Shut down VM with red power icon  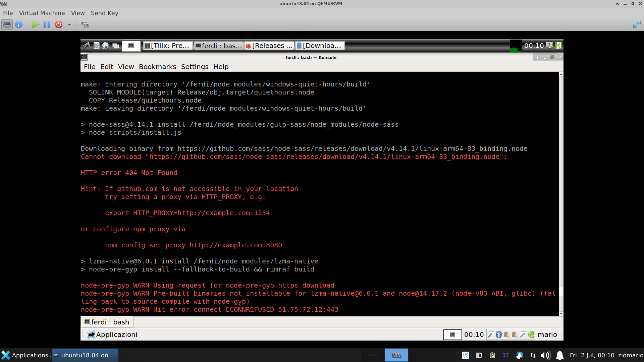[x=59, y=24]
